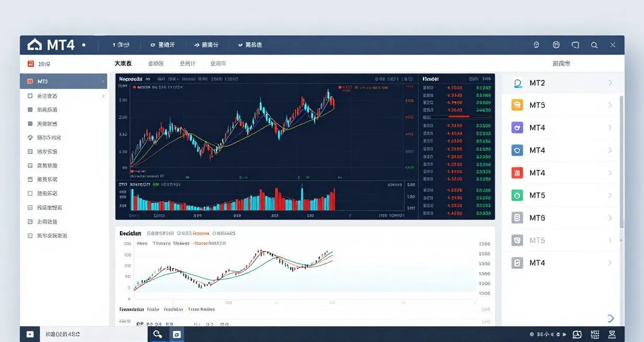Select the purple MT4 icon in right list

tap(517, 128)
